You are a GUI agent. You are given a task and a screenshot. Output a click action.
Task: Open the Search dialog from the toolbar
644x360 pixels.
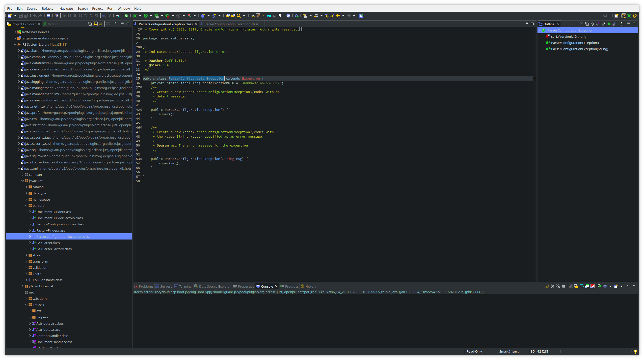pos(239,16)
